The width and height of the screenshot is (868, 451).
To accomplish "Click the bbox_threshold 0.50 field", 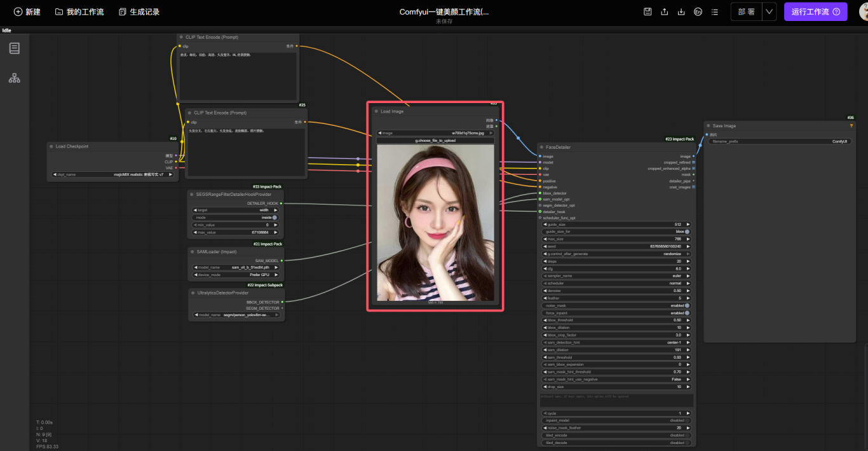I will pyautogui.click(x=616, y=320).
